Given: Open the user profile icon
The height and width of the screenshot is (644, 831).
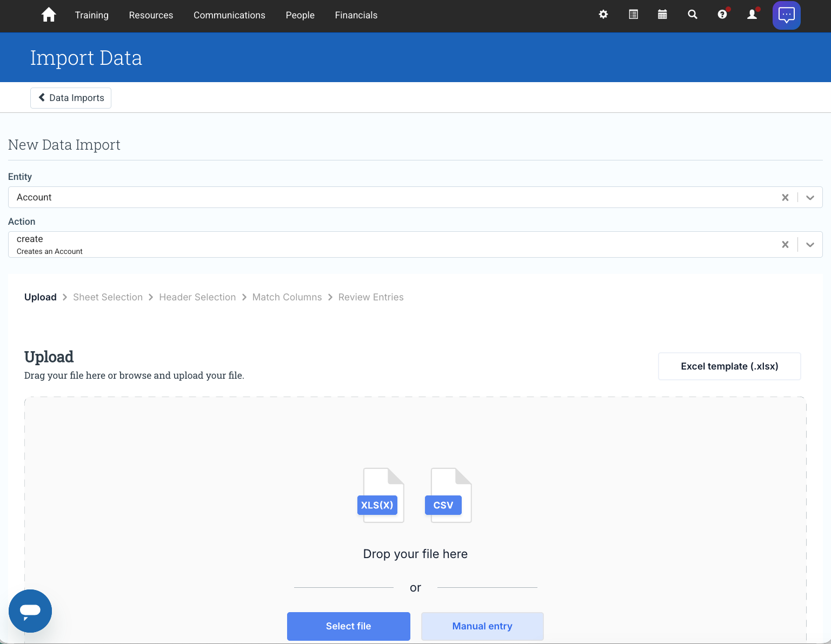Looking at the screenshot, I should click(x=752, y=15).
